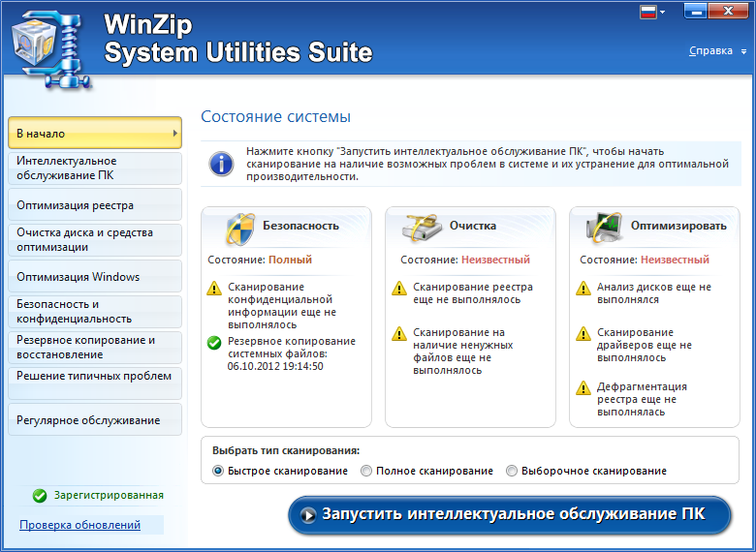Start Запустить интеллектуальное обслуживание ПК

510,514
